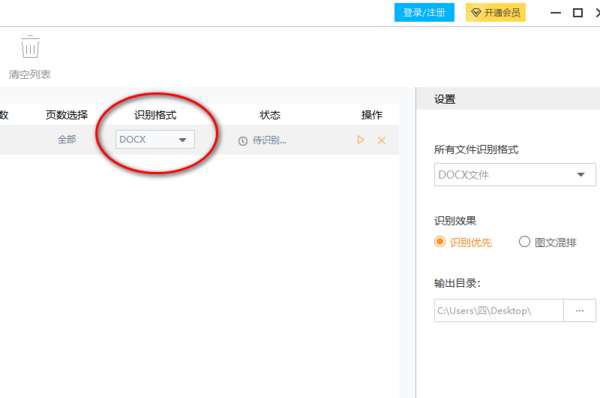Minimize the application window
Screen dimensions: 600x398
point(556,13)
